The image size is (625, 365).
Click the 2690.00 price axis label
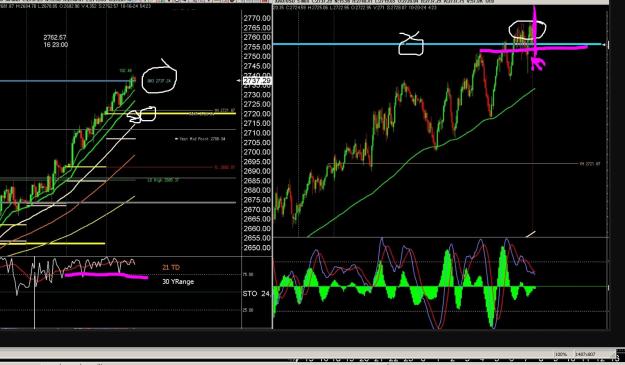(257, 171)
